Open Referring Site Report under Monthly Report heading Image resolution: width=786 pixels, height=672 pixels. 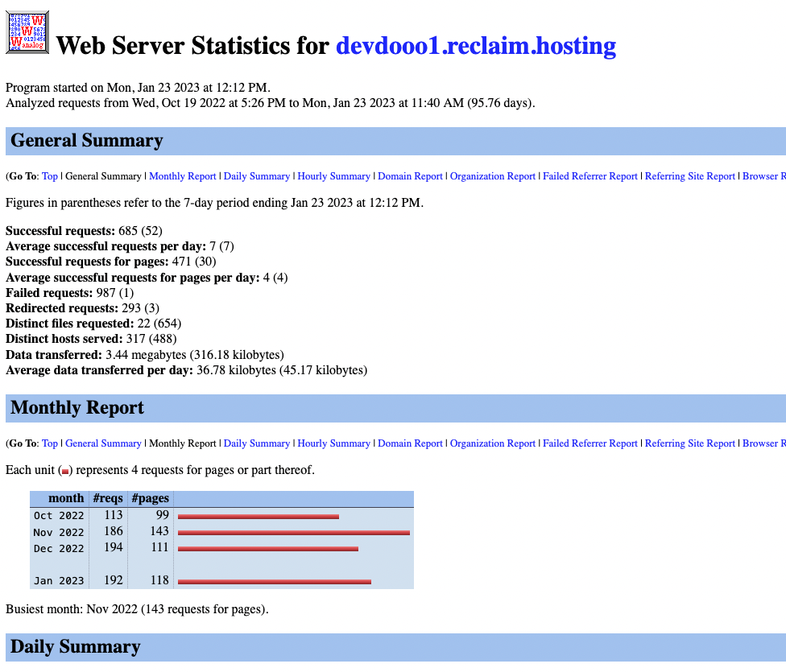tap(689, 443)
